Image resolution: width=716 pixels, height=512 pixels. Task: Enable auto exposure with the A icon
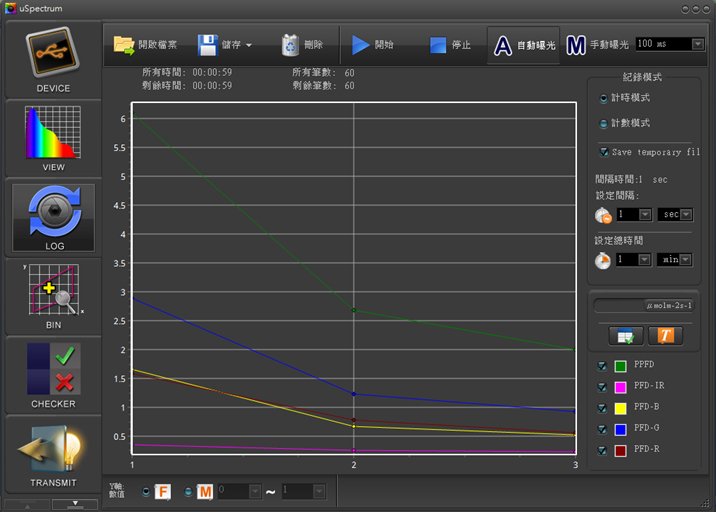click(503, 46)
